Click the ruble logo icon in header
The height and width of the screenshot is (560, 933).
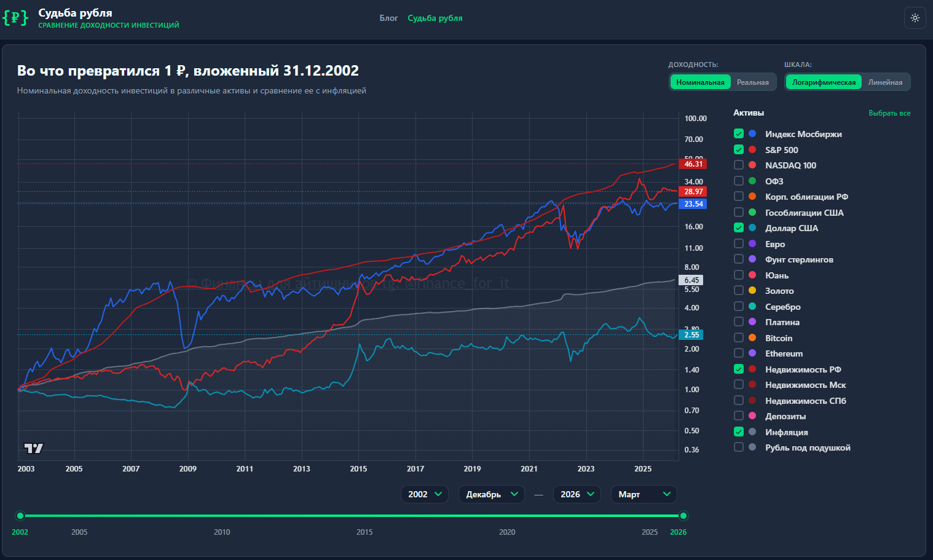click(15, 18)
